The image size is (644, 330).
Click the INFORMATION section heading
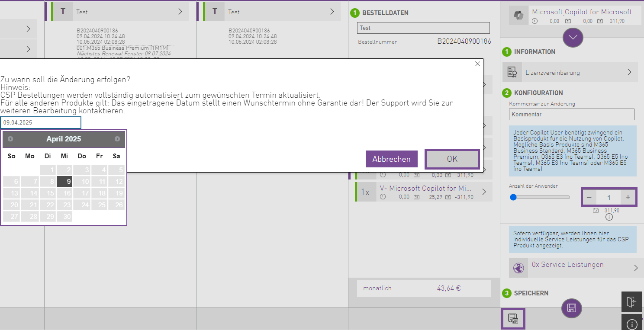(x=535, y=52)
